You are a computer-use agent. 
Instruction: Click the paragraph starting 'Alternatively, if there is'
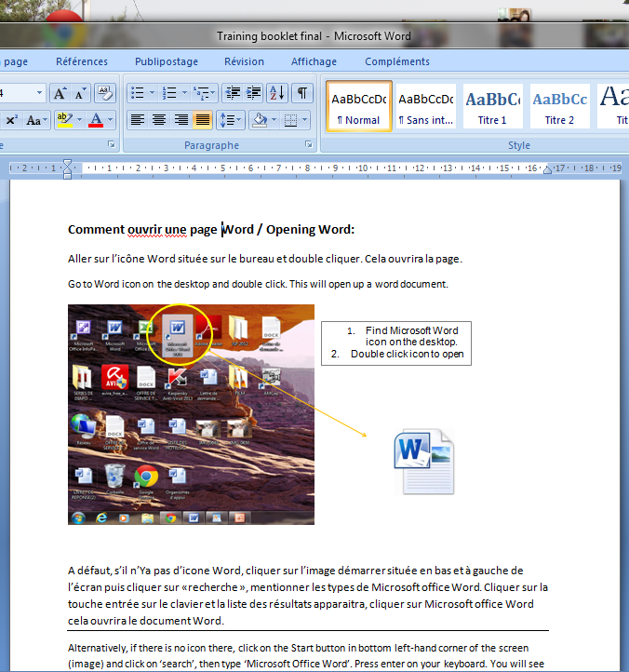click(307, 656)
